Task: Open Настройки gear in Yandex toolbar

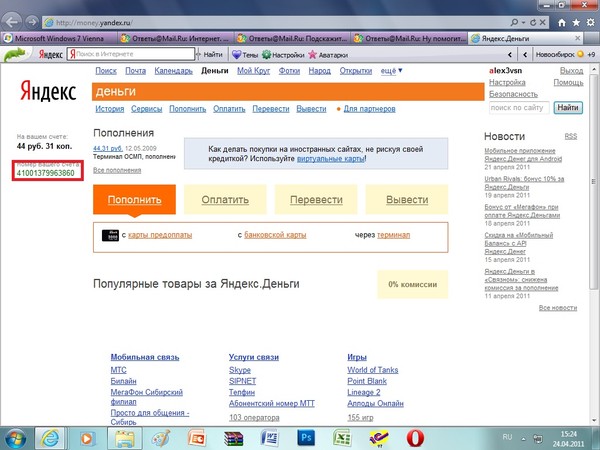Action: pos(266,55)
